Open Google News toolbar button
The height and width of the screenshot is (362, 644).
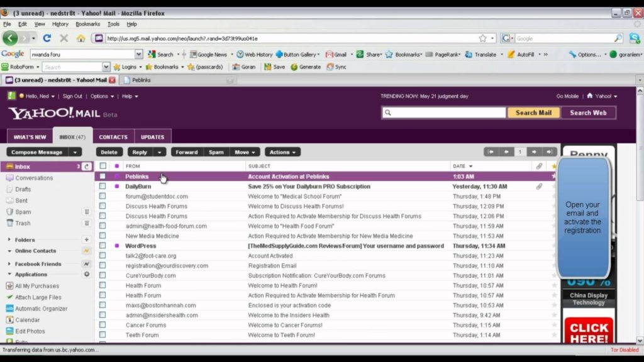pyautogui.click(x=208, y=54)
